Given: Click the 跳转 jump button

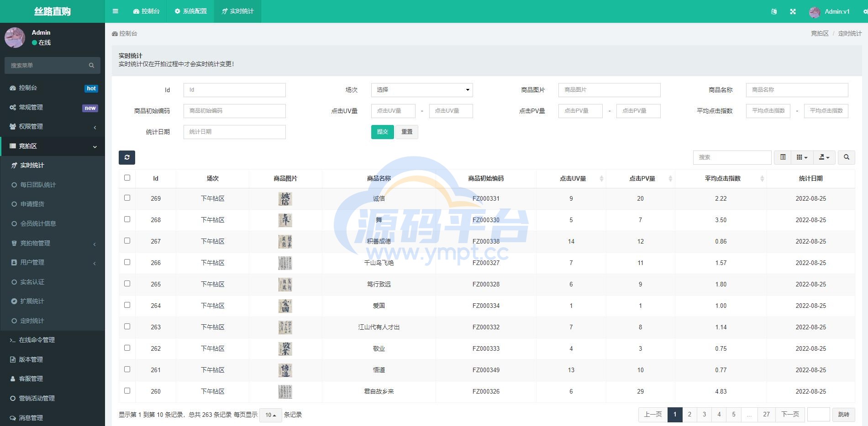Looking at the screenshot, I should coord(844,415).
